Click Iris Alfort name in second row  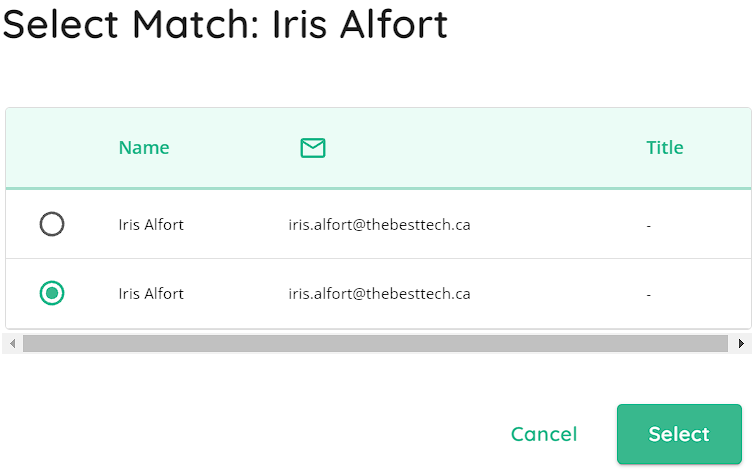[151, 293]
